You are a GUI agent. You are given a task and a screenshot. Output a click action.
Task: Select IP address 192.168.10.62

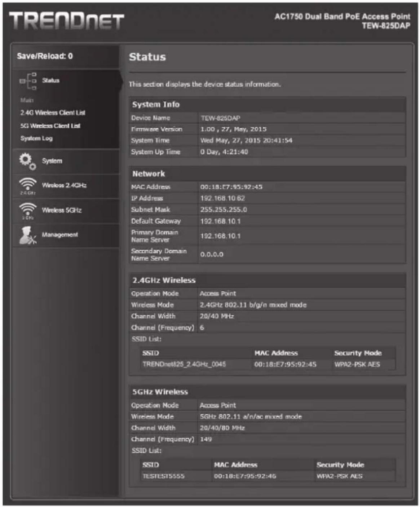tap(222, 198)
